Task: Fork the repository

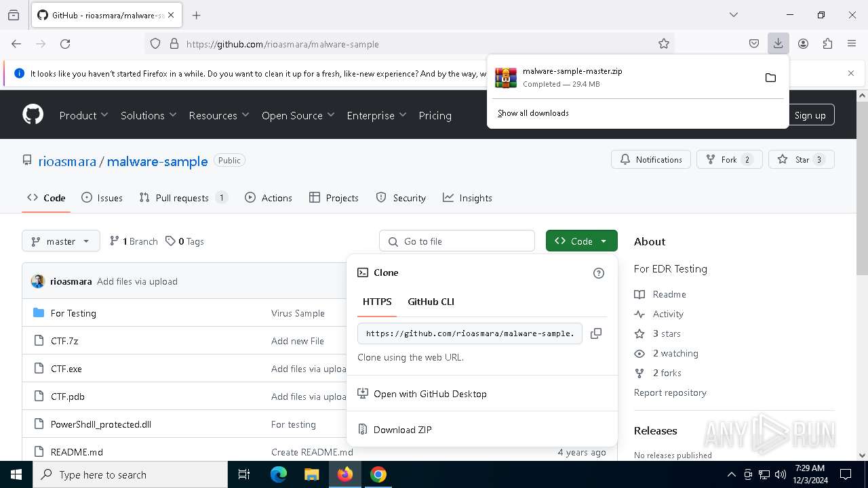Action: (x=730, y=159)
